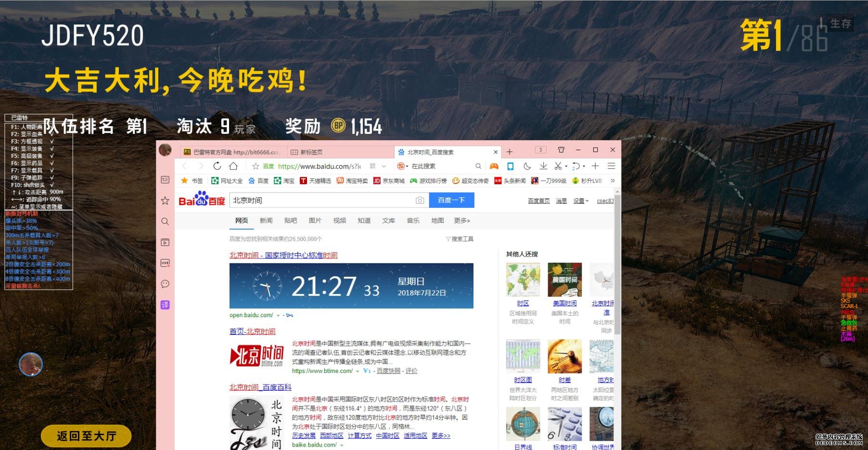Click the magnifier in the toolbar search box

click(478, 166)
